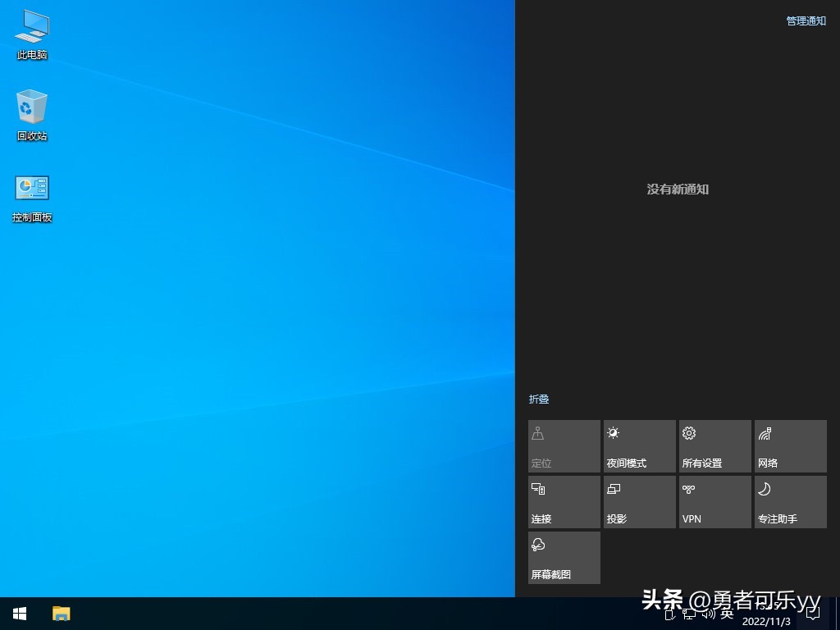Collapse quick actions via 折叠
Image resolution: width=840 pixels, height=630 pixels.
(538, 399)
